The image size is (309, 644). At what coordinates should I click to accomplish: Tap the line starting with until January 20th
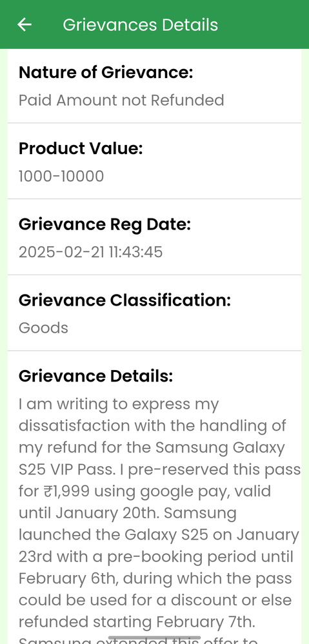click(128, 513)
